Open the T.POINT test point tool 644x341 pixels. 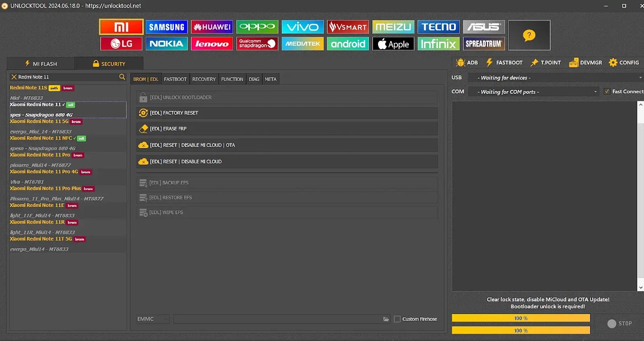pyautogui.click(x=546, y=62)
